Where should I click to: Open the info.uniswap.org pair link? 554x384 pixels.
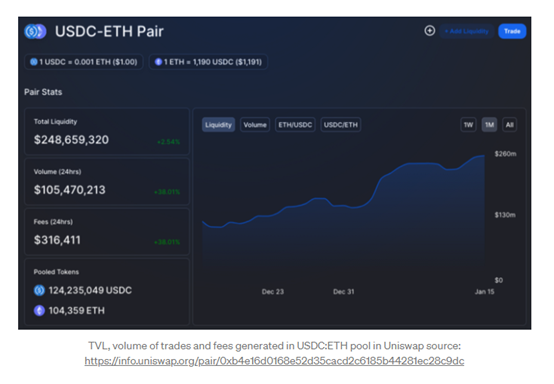(x=274, y=361)
